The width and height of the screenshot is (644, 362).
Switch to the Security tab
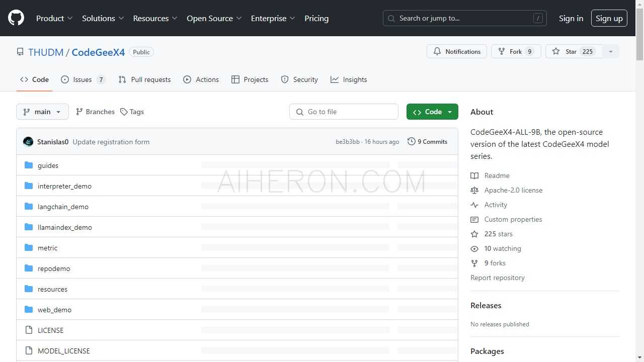coord(299,79)
